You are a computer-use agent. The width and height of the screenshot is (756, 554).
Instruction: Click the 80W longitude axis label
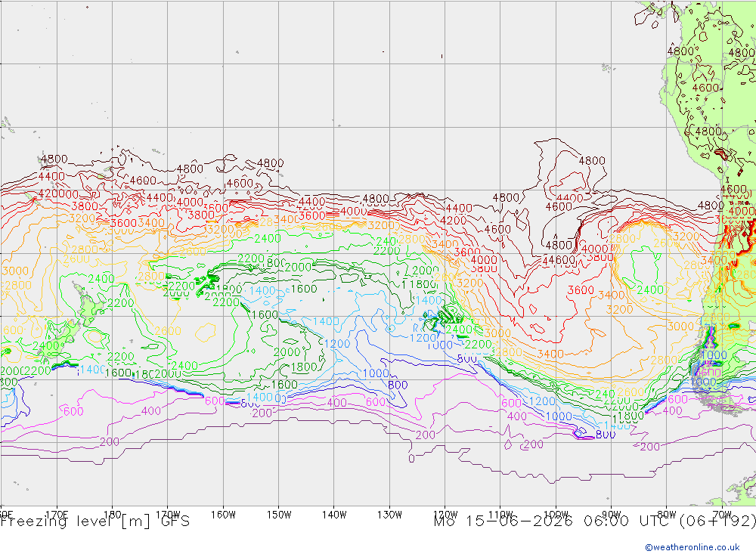(x=667, y=515)
